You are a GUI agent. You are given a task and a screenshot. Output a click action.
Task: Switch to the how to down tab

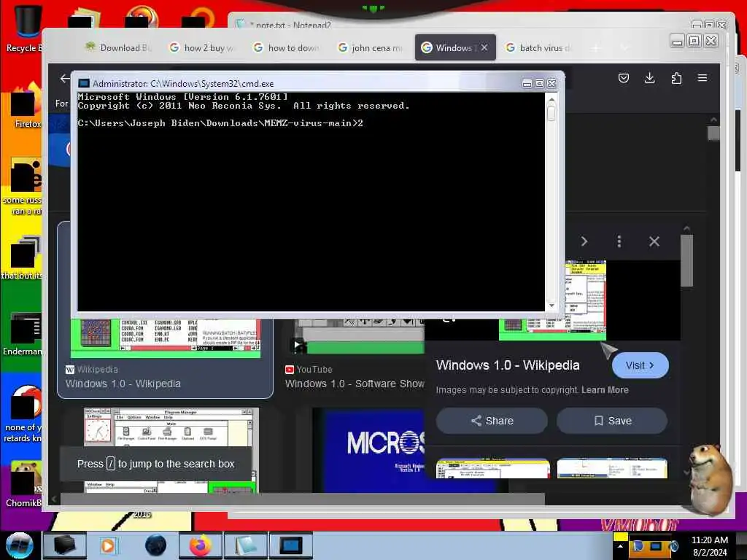(287, 47)
